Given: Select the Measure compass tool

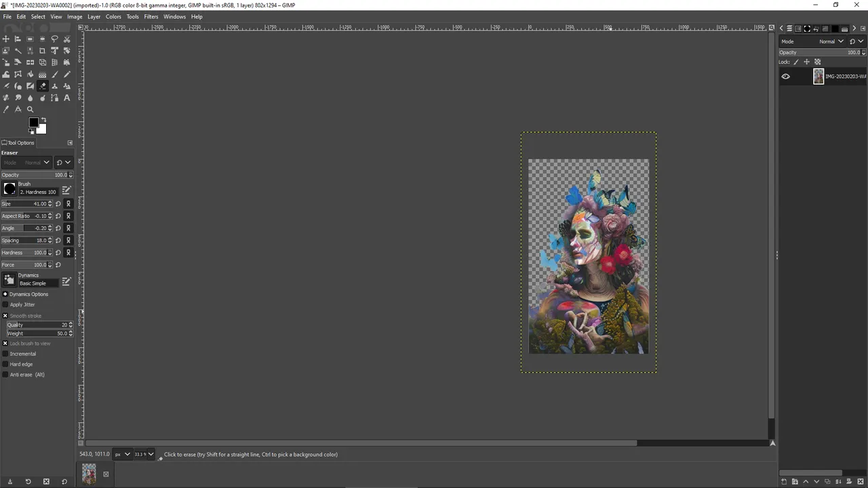Looking at the screenshot, I should coord(18,109).
